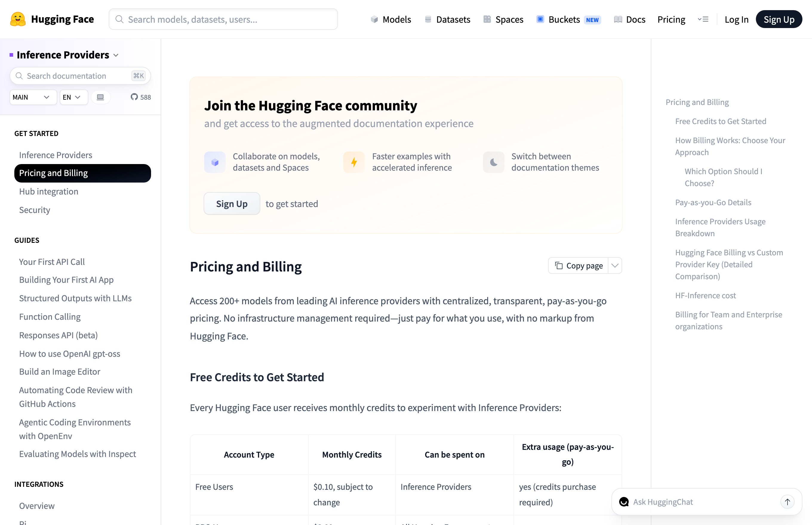This screenshot has width=812, height=525.
Task: Click the Spaces grid icon
Action: (x=487, y=19)
